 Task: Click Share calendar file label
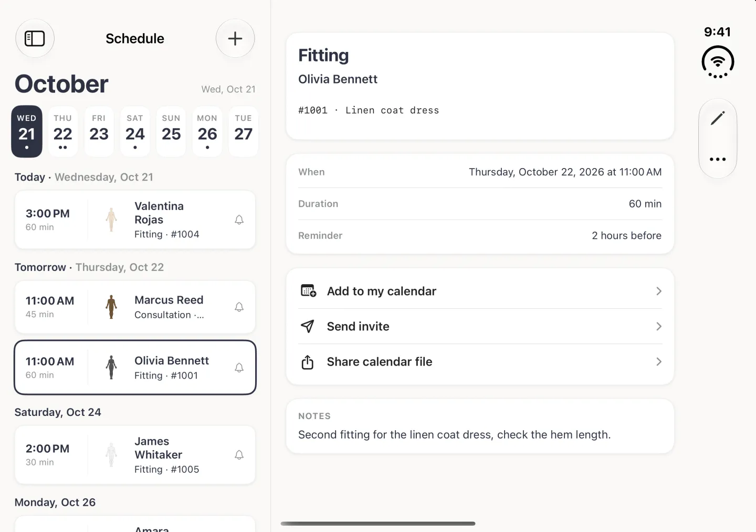(380, 362)
